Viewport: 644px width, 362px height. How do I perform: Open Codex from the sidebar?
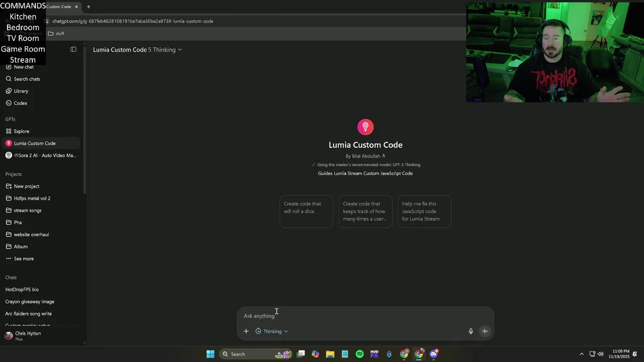coord(21,103)
